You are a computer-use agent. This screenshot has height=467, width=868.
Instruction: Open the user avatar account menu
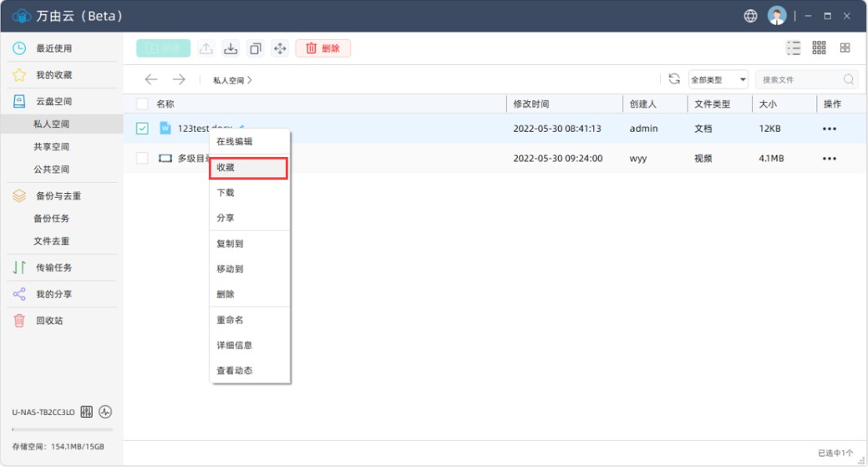click(777, 16)
